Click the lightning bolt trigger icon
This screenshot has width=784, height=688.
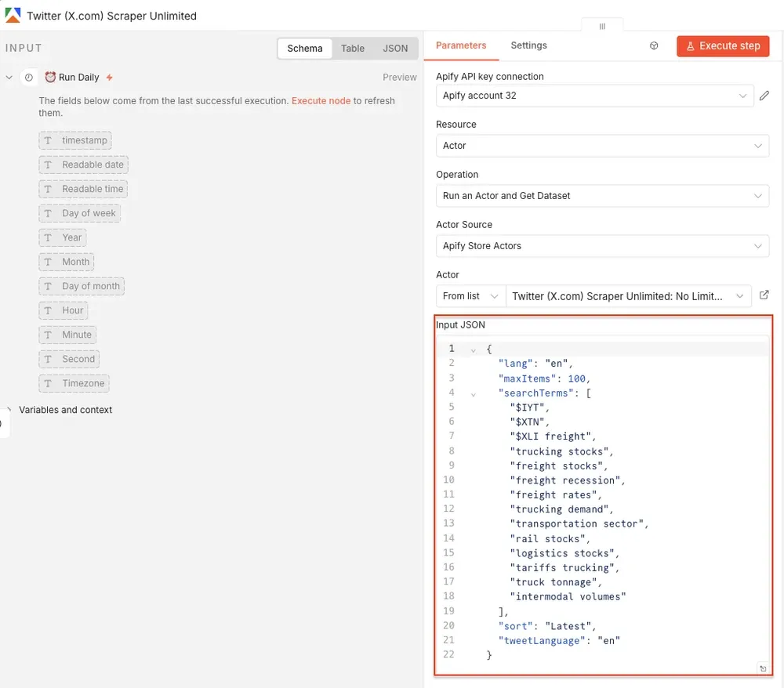(109, 78)
